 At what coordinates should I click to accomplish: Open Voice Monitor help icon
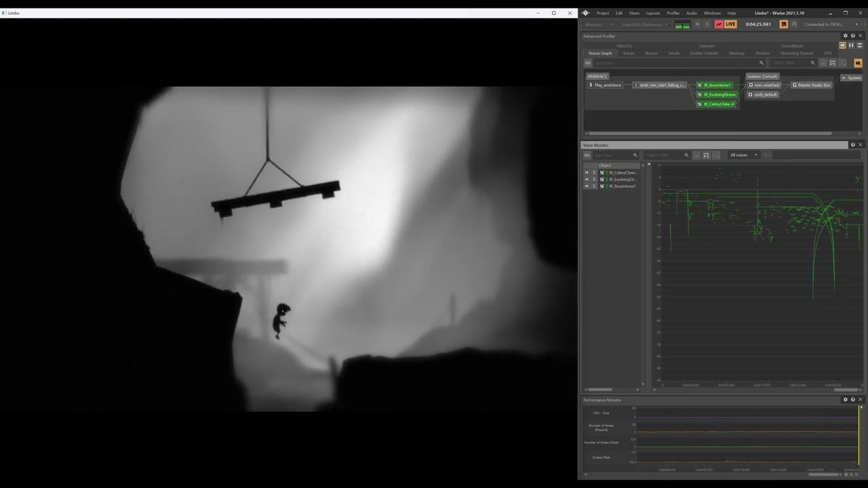pyautogui.click(x=853, y=145)
